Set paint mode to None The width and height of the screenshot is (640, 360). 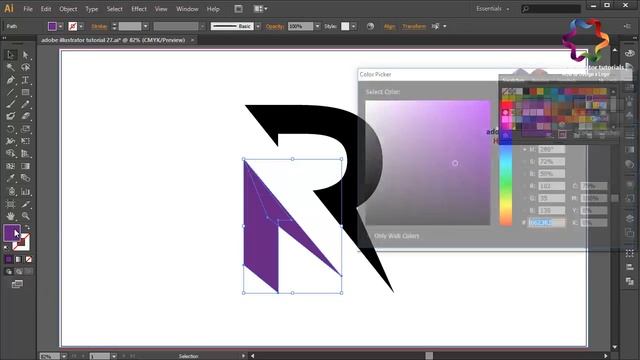pyautogui.click(x=29, y=259)
